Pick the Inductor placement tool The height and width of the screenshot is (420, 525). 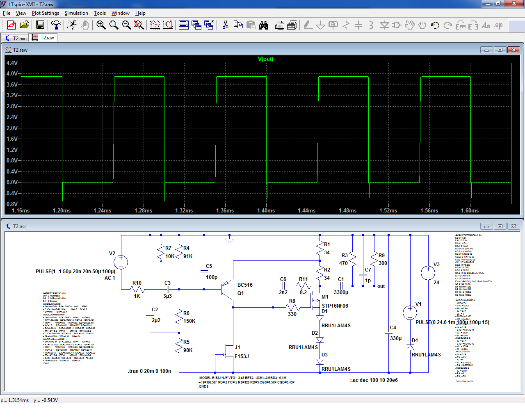[x=371, y=25]
